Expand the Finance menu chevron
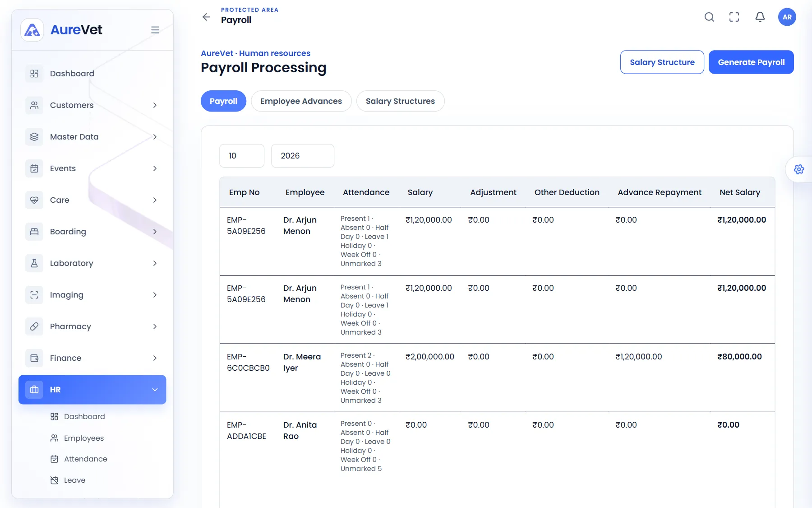This screenshot has width=812, height=508. coord(155,358)
